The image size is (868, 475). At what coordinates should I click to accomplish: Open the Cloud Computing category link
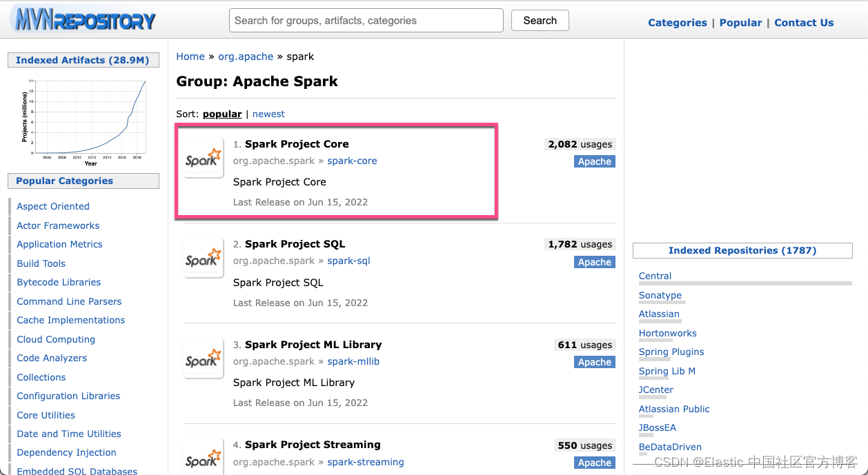[55, 339]
